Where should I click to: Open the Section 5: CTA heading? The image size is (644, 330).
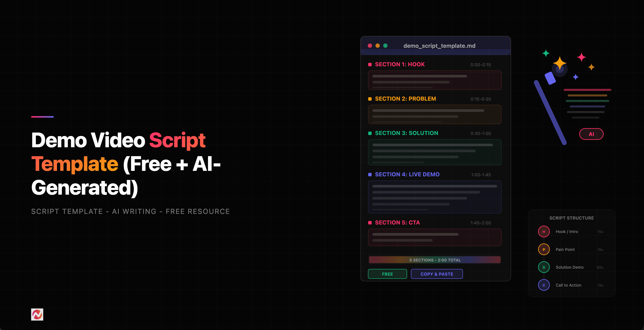(397, 223)
